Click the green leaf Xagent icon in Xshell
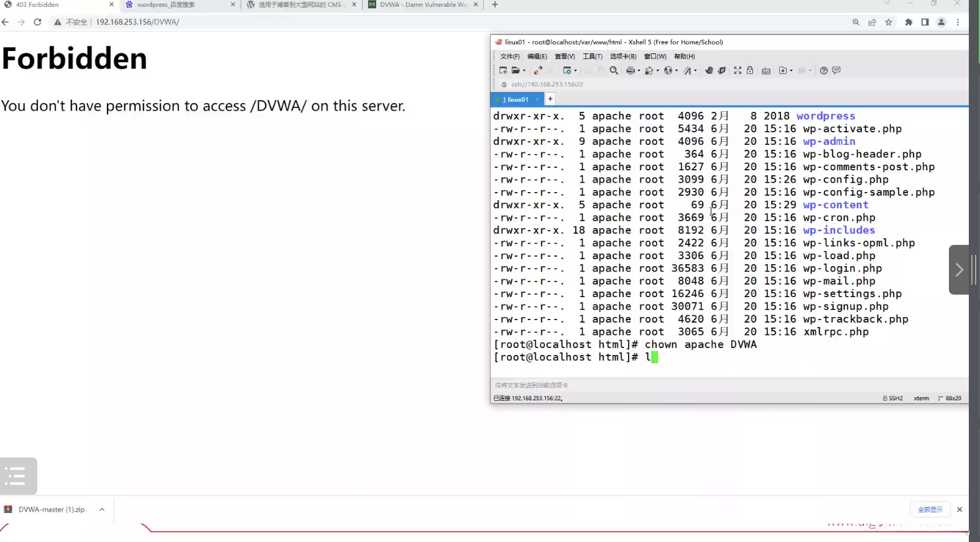This screenshot has height=542, width=980. [722, 71]
